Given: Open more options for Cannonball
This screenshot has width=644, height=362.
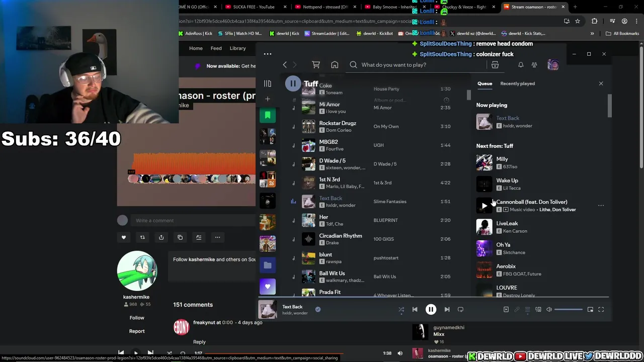Looking at the screenshot, I should 601,206.
